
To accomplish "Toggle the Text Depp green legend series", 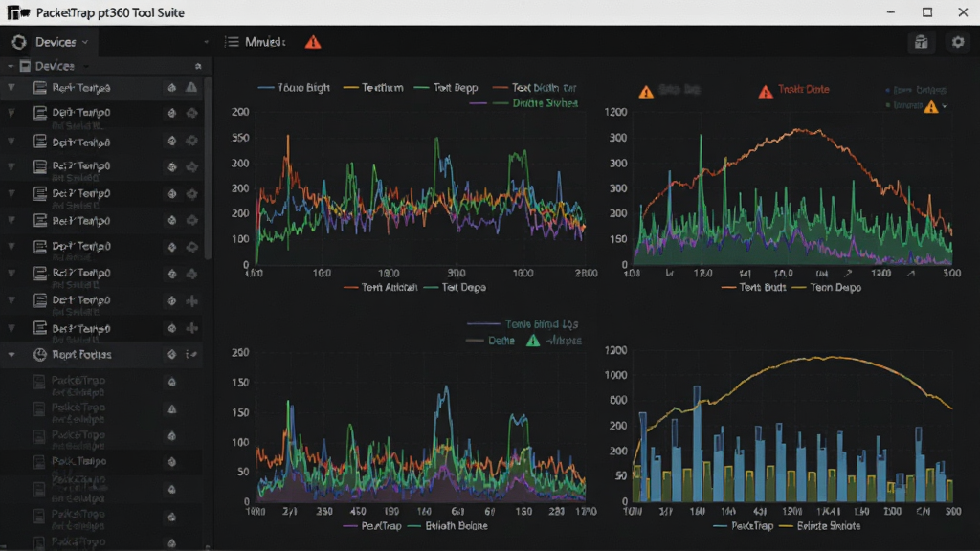I will tap(446, 87).
